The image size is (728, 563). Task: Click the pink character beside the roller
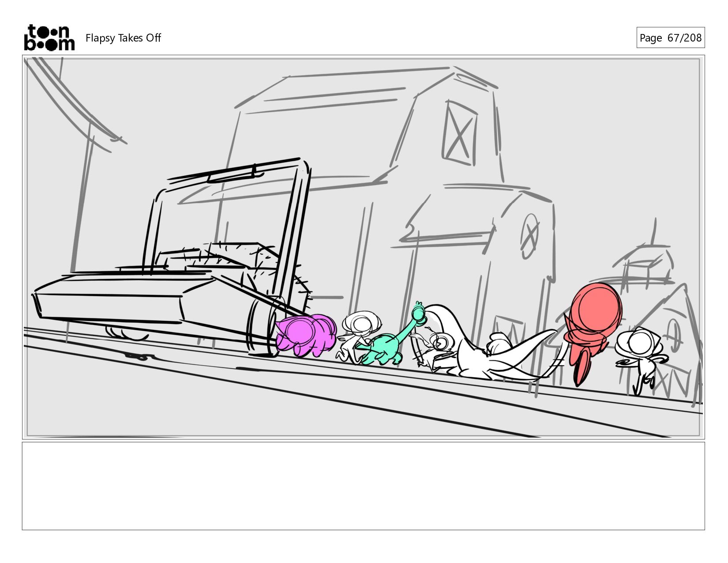pos(306,335)
